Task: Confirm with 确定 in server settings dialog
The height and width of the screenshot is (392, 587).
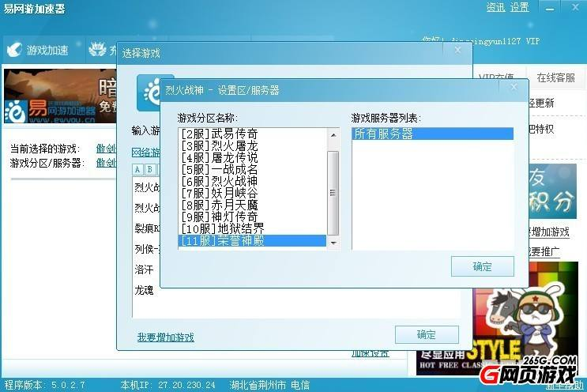Action: pyautogui.click(x=482, y=266)
